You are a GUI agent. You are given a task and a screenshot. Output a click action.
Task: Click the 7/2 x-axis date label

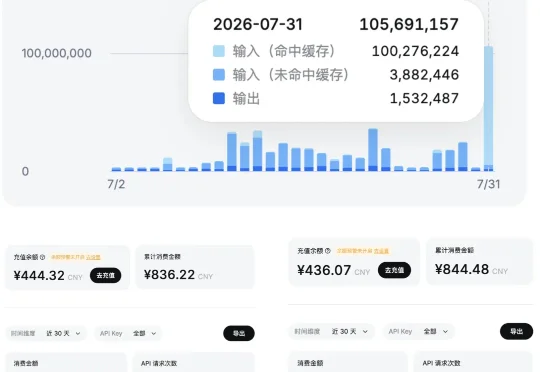(116, 184)
